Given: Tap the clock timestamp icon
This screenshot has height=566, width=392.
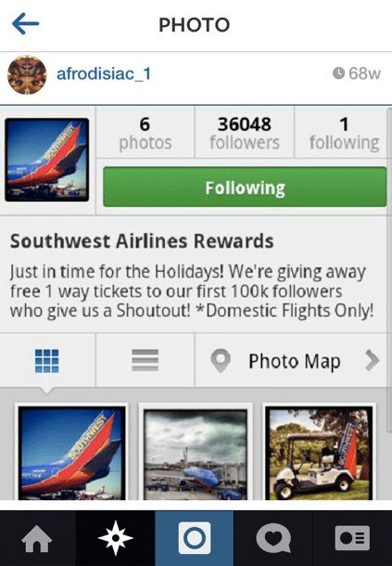Looking at the screenshot, I should point(338,73).
